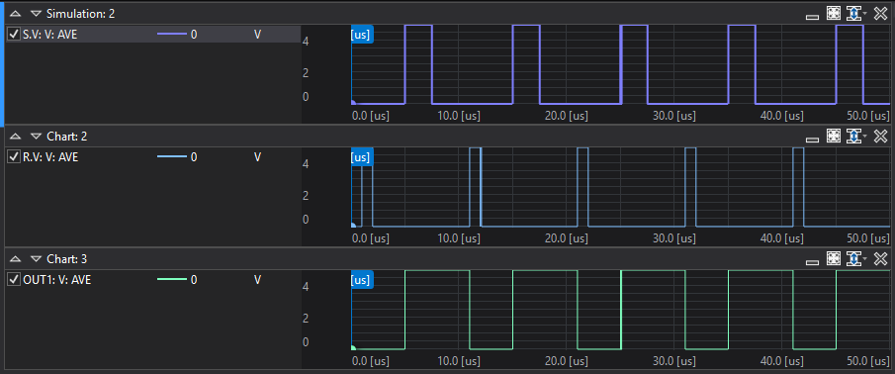Auto-scale the Simulation: 2 chart's vertical axis
895x374 pixels.
click(853, 13)
